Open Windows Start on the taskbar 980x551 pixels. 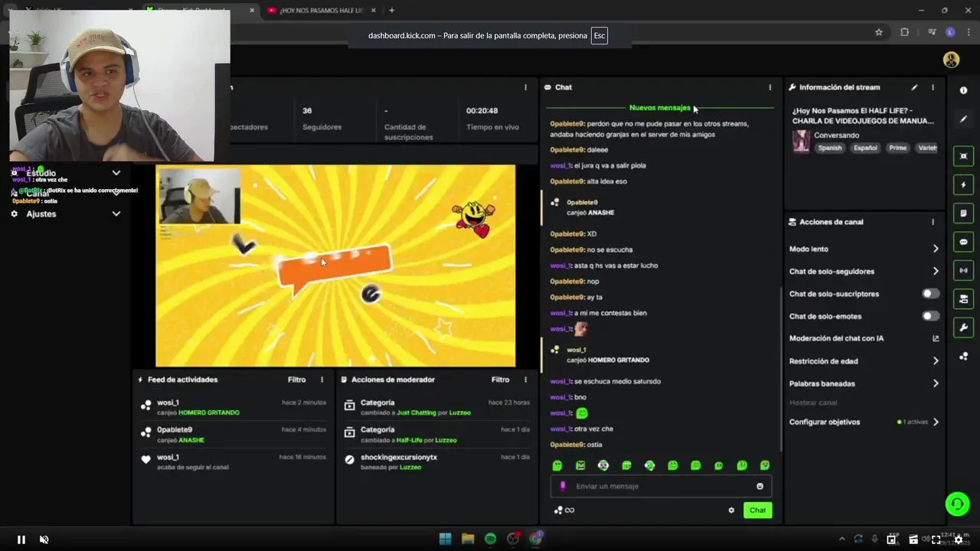coord(445,539)
